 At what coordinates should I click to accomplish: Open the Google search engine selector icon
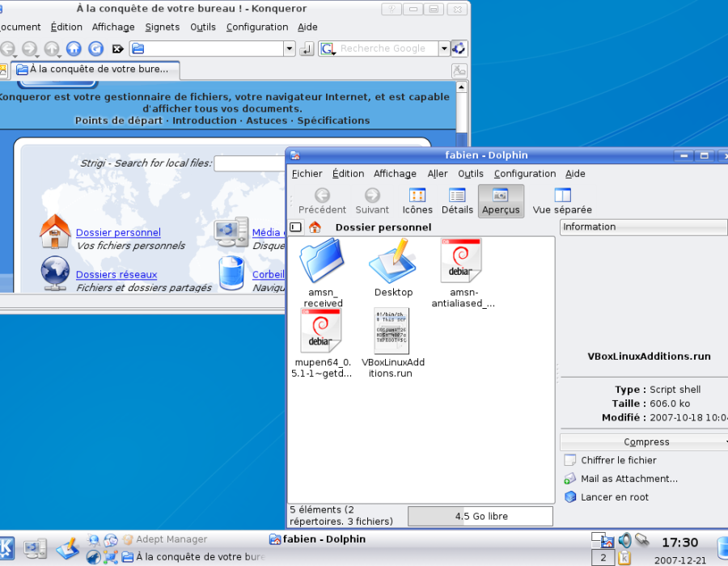[x=328, y=49]
